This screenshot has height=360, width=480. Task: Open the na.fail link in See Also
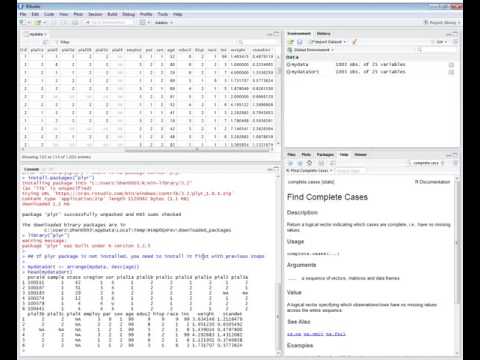pyautogui.click(x=336, y=334)
